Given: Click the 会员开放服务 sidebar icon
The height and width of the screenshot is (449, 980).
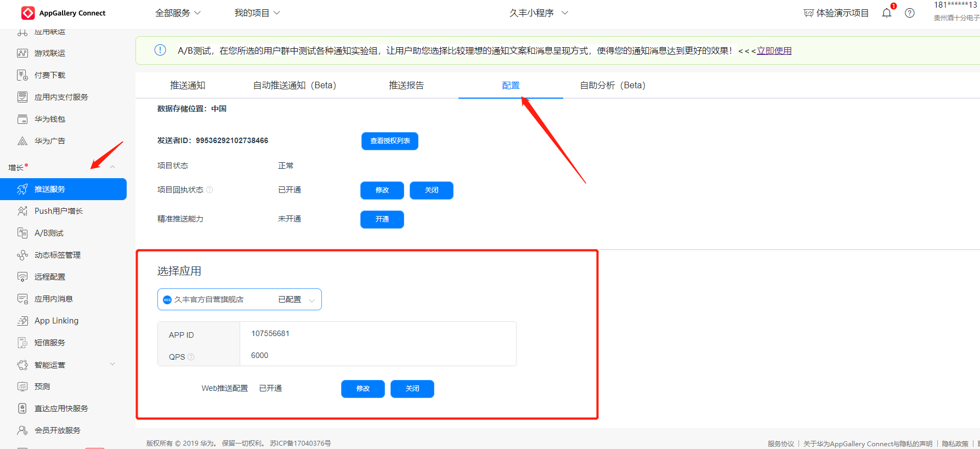Looking at the screenshot, I should point(22,430).
